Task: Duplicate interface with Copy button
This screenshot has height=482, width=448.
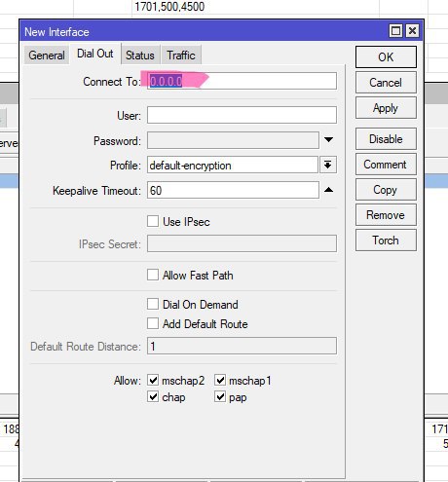Action: pyautogui.click(x=386, y=190)
